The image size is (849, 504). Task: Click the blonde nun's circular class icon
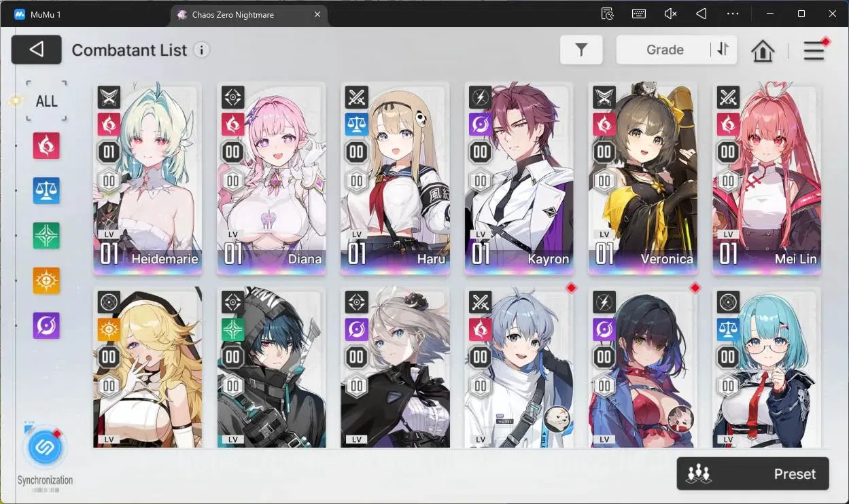pyautogui.click(x=109, y=303)
